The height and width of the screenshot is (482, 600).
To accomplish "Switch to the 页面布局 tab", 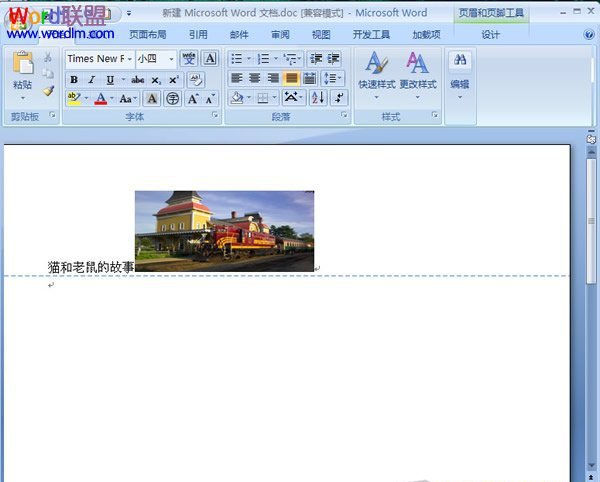I will point(148,35).
